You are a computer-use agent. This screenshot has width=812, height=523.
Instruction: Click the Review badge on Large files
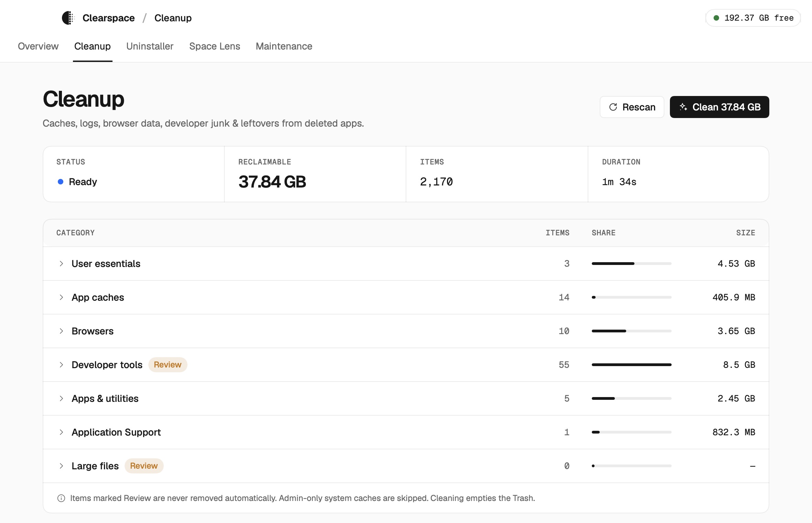[144, 466]
